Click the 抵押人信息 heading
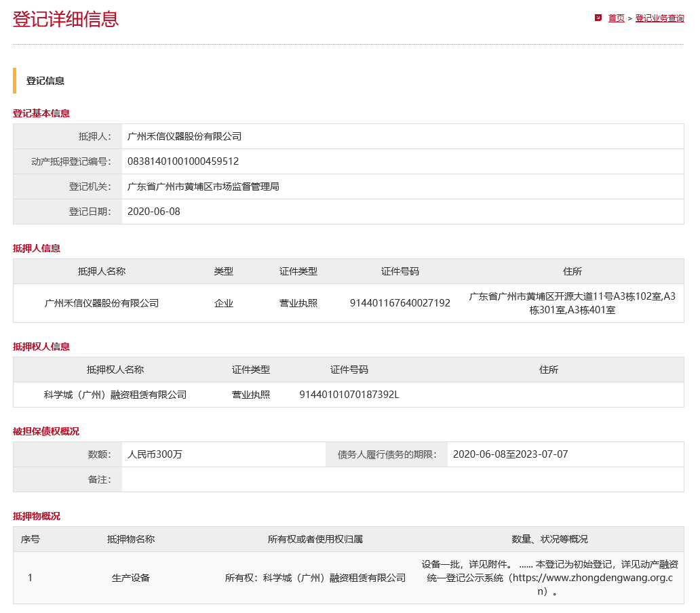 tap(36, 248)
